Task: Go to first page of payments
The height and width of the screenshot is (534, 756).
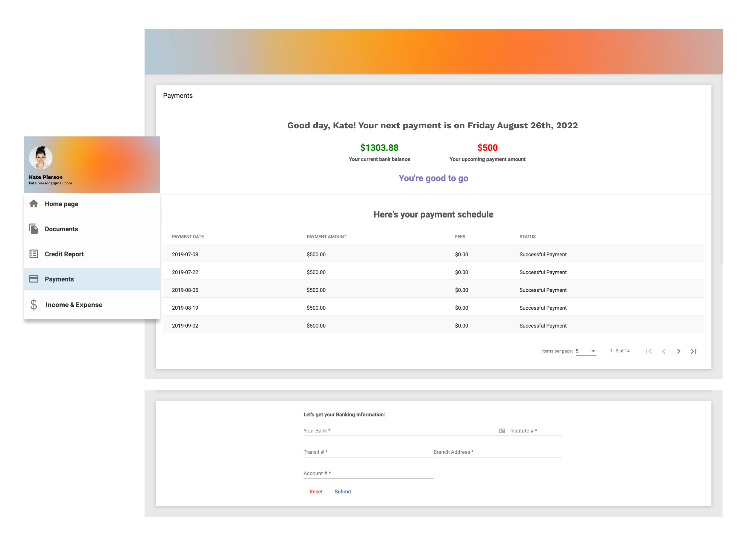Action: (649, 351)
